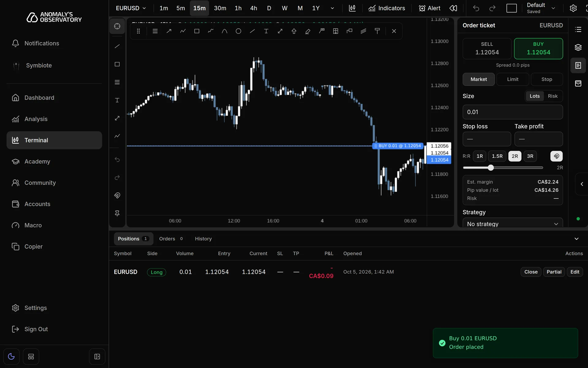
Task: Open the layout grid icon at bottom left
Action: pyautogui.click(x=31, y=356)
